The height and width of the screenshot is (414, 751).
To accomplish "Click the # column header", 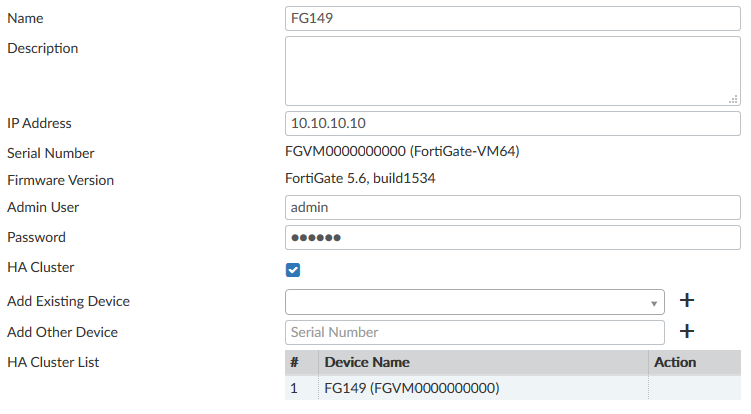I will coord(295,362).
